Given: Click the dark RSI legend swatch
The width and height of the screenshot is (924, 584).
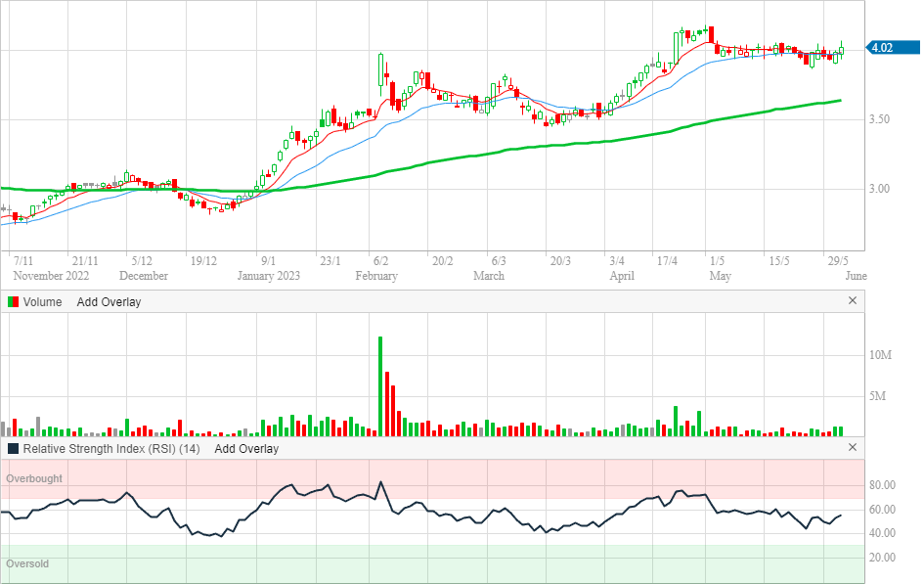Looking at the screenshot, I should point(13,449).
